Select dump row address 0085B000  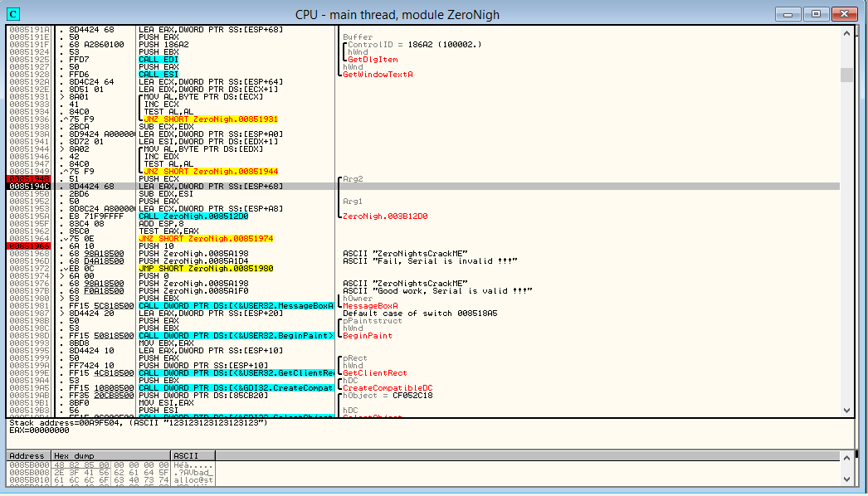pos(29,465)
